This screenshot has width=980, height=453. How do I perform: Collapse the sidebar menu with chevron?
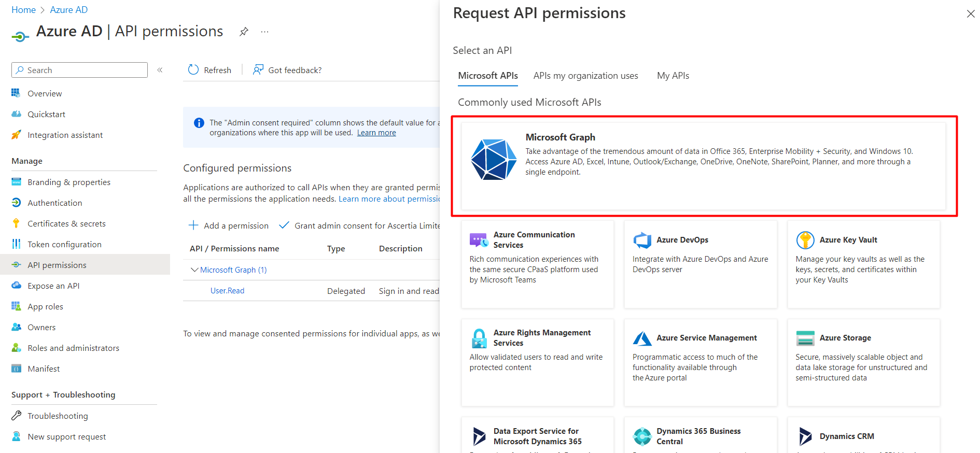pos(160,70)
